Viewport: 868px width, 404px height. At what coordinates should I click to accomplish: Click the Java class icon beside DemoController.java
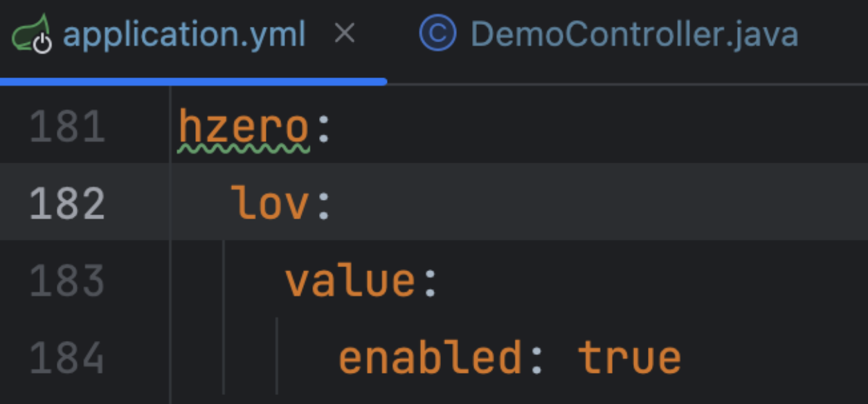[x=437, y=34]
